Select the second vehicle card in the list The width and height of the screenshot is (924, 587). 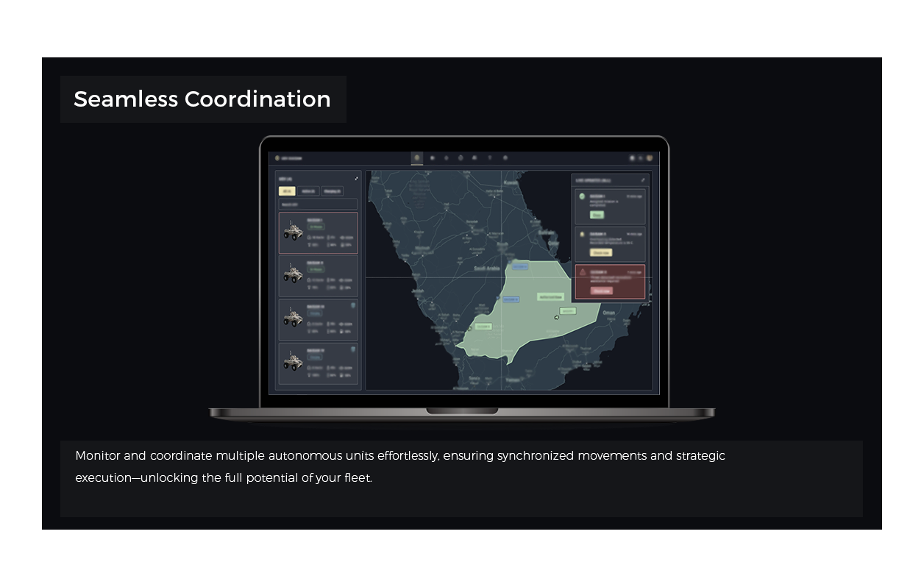(x=318, y=276)
